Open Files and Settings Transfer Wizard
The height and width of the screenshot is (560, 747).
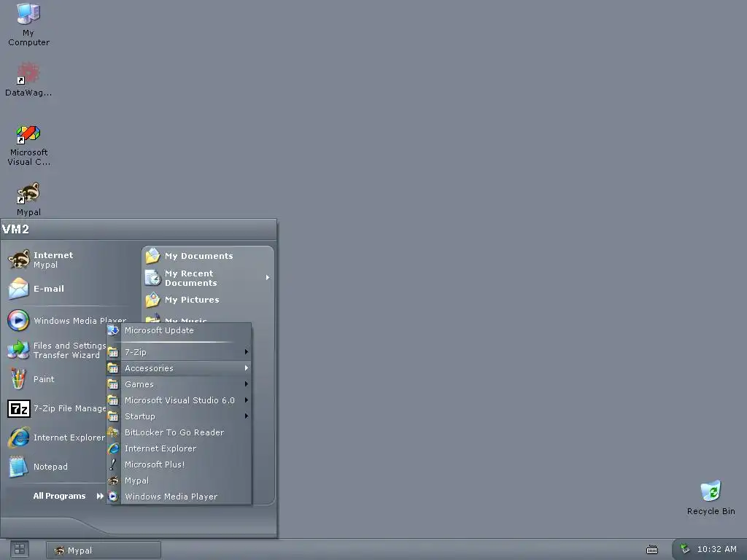pyautogui.click(x=56, y=350)
